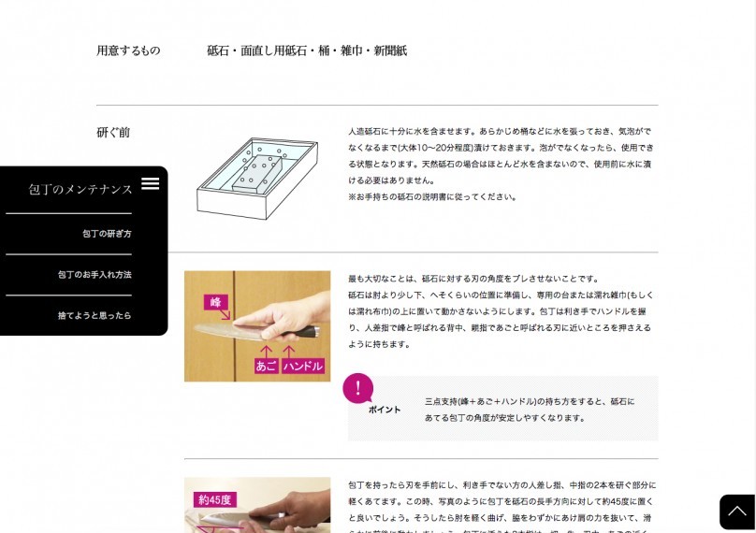Viewport: 756px width, 533px height.
Task: Click the ポイント tip label
Action: tap(385, 410)
